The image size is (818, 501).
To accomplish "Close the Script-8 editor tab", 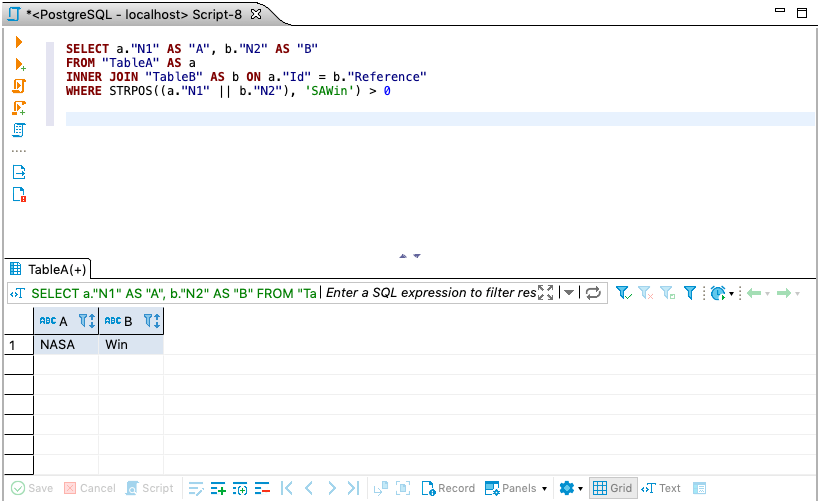I will (256, 14).
